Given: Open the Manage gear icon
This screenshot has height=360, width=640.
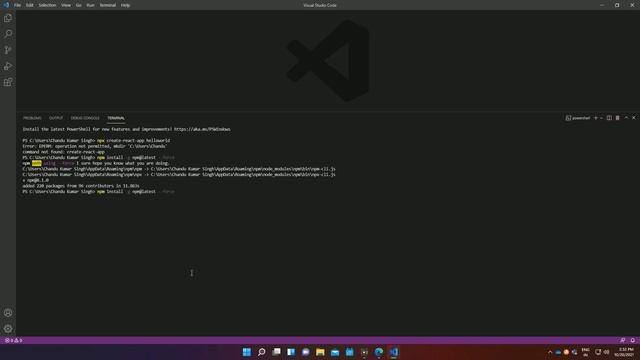Looking at the screenshot, I should pyautogui.click(x=8, y=329).
